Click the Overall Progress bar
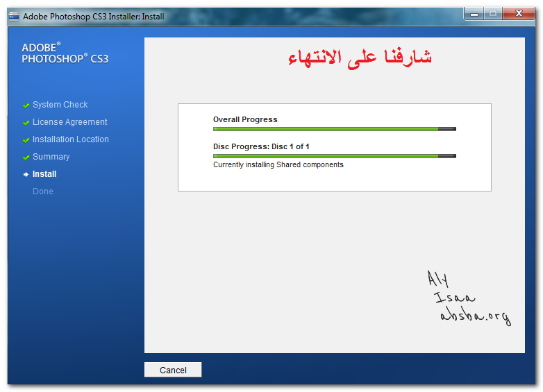 (x=334, y=129)
